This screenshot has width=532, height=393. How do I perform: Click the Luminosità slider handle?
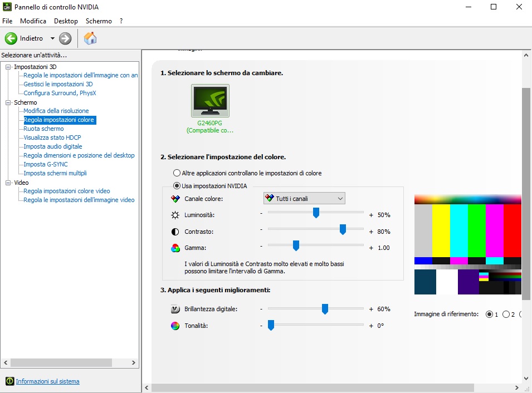tap(316, 213)
